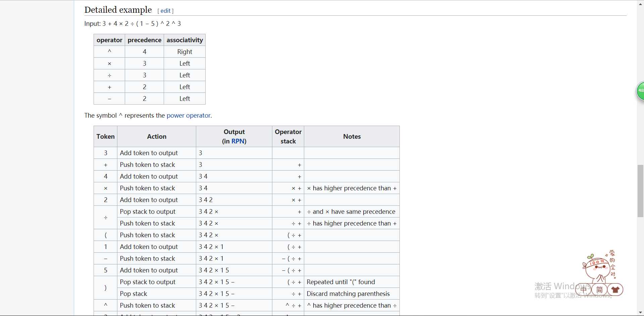The width and height of the screenshot is (644, 316).
Task: Select the associativity column header
Action: click(184, 40)
